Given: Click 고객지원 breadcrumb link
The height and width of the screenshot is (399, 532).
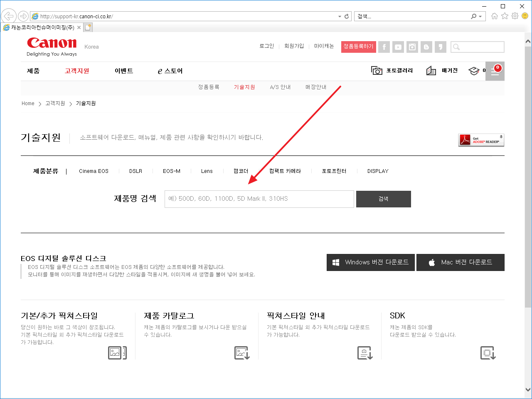Looking at the screenshot, I should click(55, 103).
